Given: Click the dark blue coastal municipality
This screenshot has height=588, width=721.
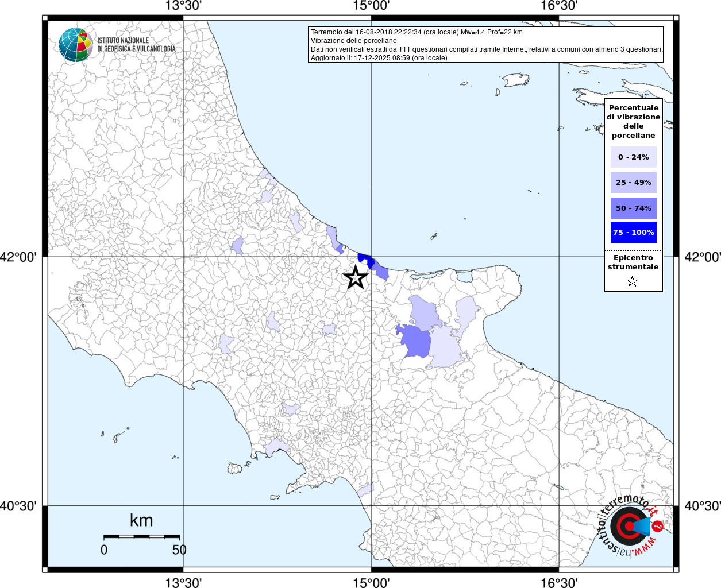Looking at the screenshot, I should click(x=364, y=258).
